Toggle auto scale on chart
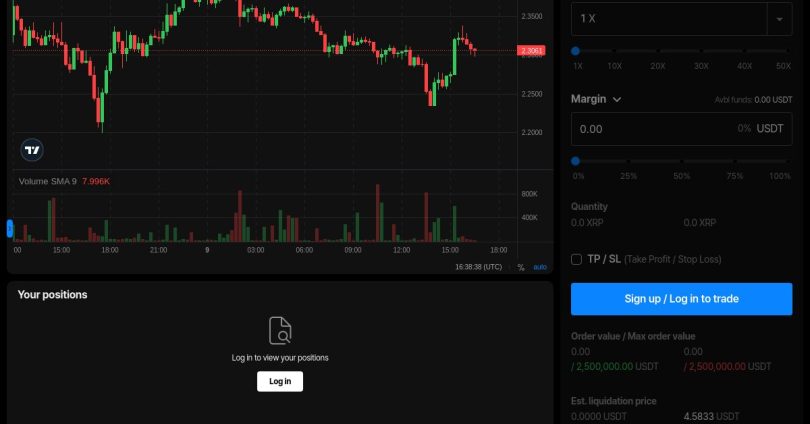 click(540, 267)
